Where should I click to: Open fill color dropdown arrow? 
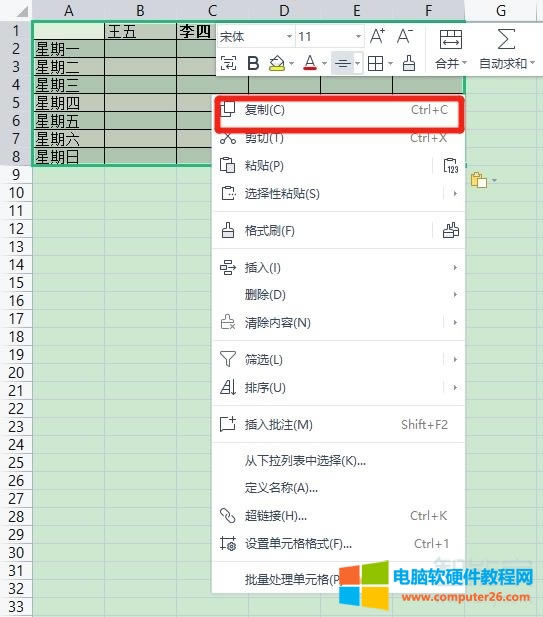(x=292, y=63)
